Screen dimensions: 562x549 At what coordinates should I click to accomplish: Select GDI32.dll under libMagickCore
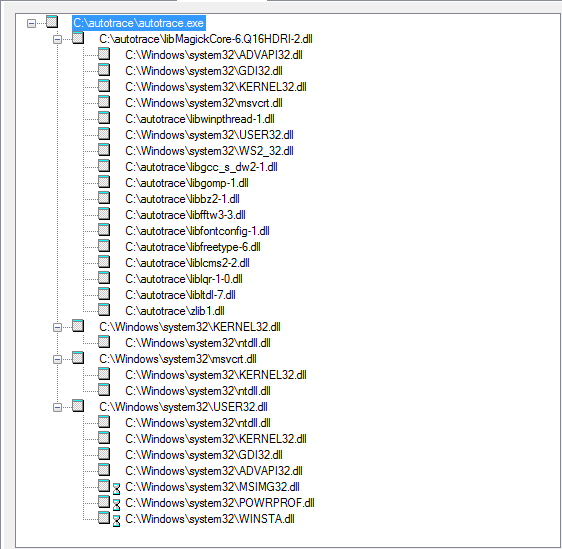[204, 71]
